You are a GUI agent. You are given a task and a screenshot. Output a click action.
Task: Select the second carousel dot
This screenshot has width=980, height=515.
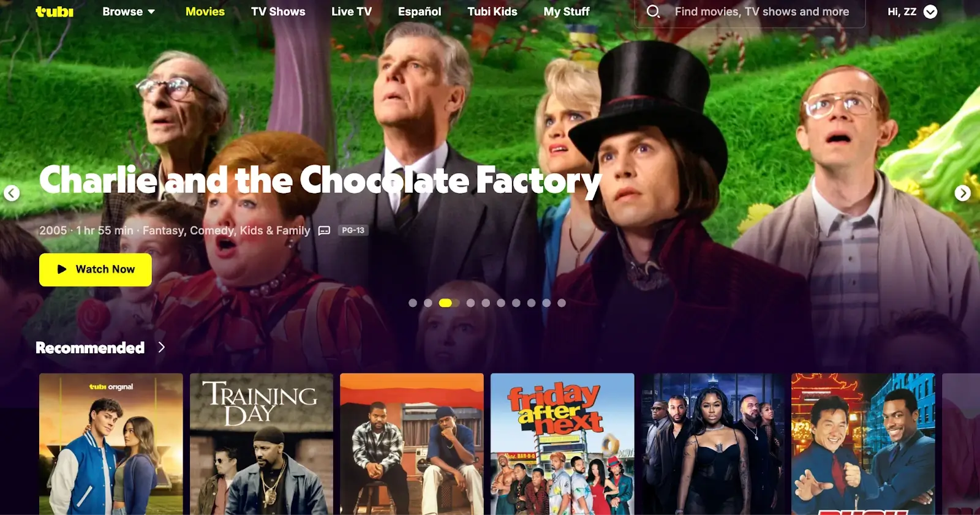[x=428, y=303]
